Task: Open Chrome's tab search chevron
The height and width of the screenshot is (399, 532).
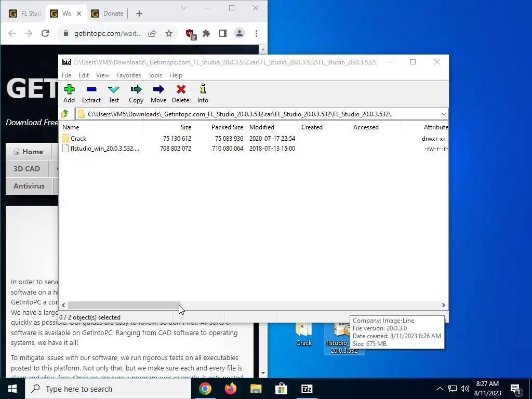Action: click(184, 7)
